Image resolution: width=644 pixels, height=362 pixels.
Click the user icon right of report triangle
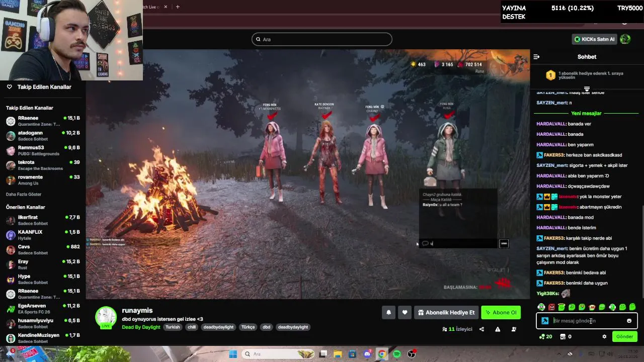(x=514, y=329)
